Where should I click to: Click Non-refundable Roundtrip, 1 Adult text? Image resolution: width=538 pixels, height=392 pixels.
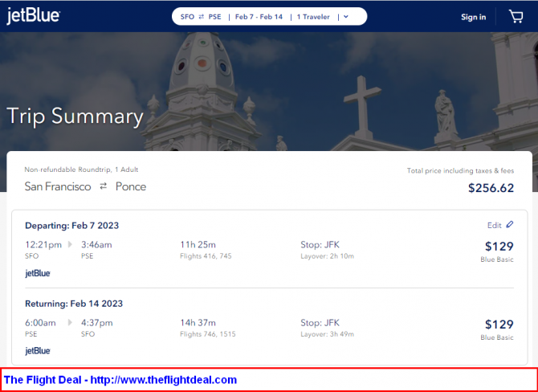(x=81, y=169)
